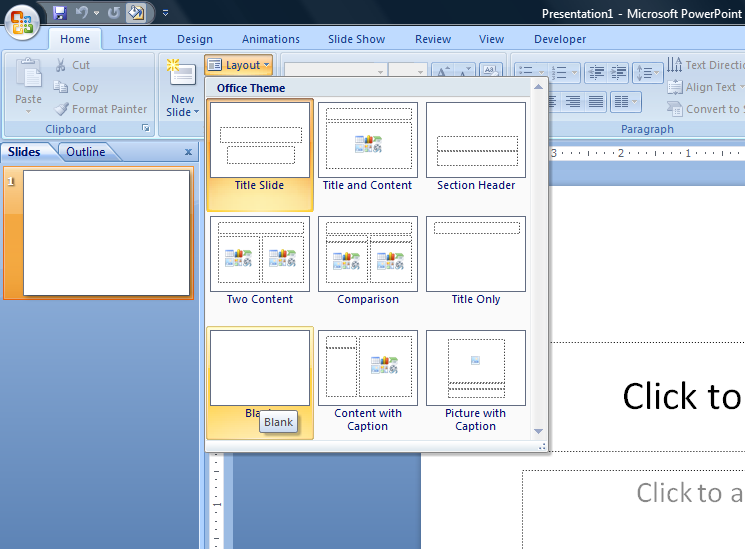
Task: Select the Title Slide layout
Action: click(260, 155)
